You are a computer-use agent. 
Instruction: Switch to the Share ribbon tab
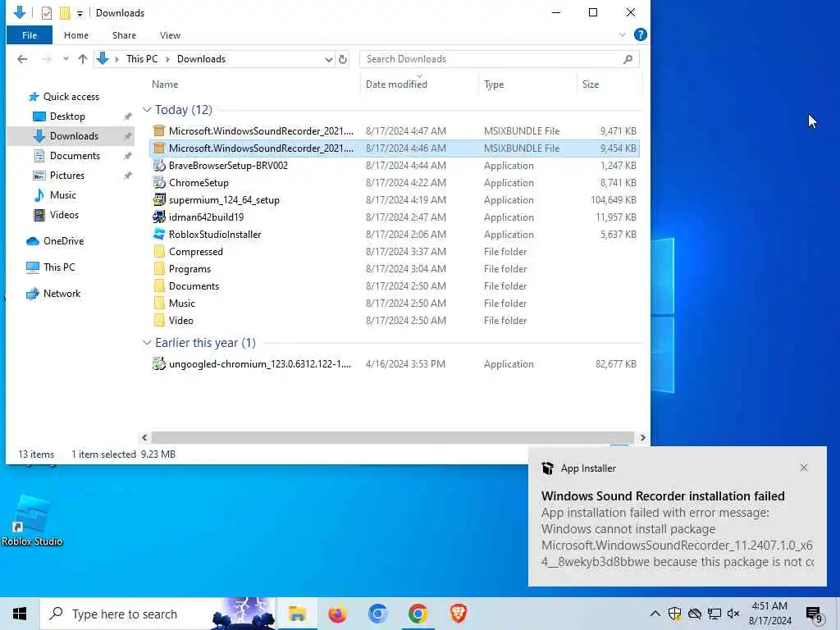click(x=124, y=35)
